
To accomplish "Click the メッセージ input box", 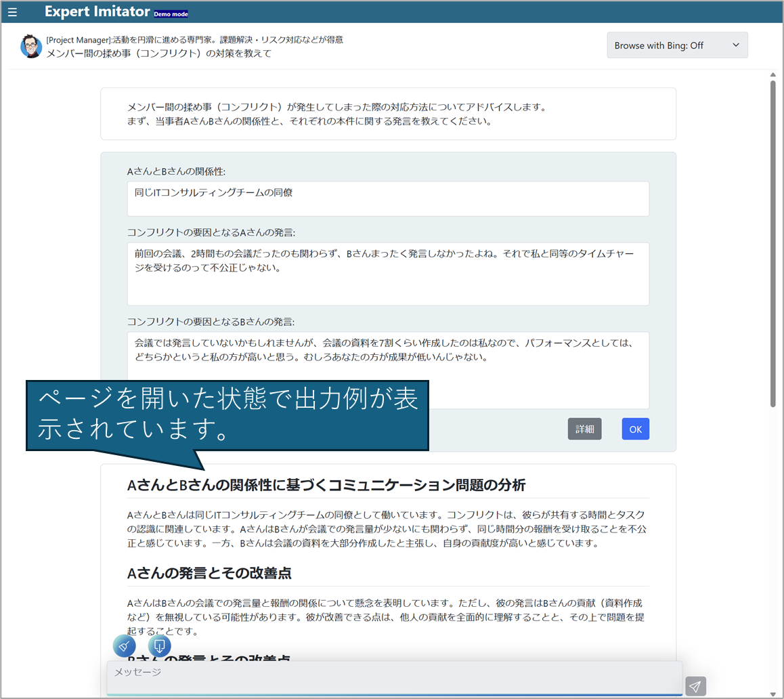I will (x=395, y=678).
